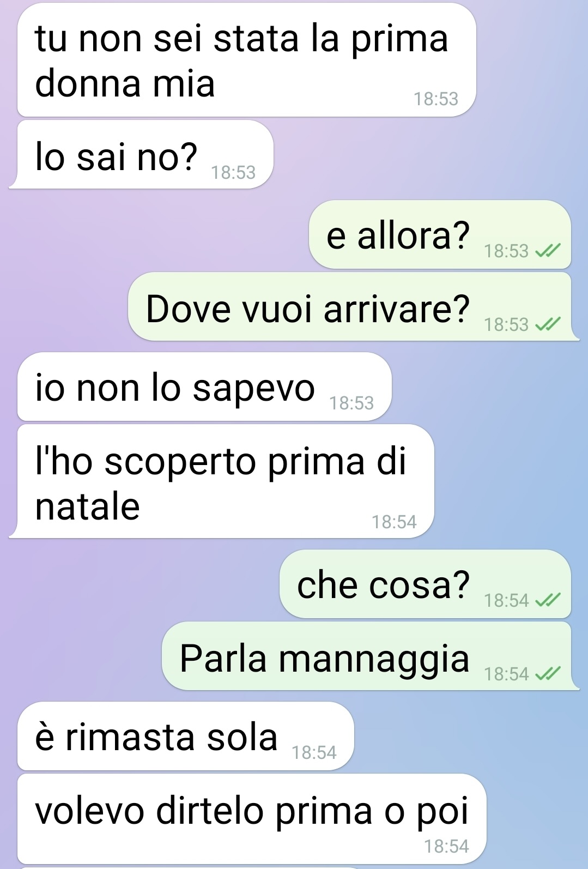Tap the double-check icon beside 'che cosa?'
This screenshot has height=869, width=588.
(x=547, y=600)
